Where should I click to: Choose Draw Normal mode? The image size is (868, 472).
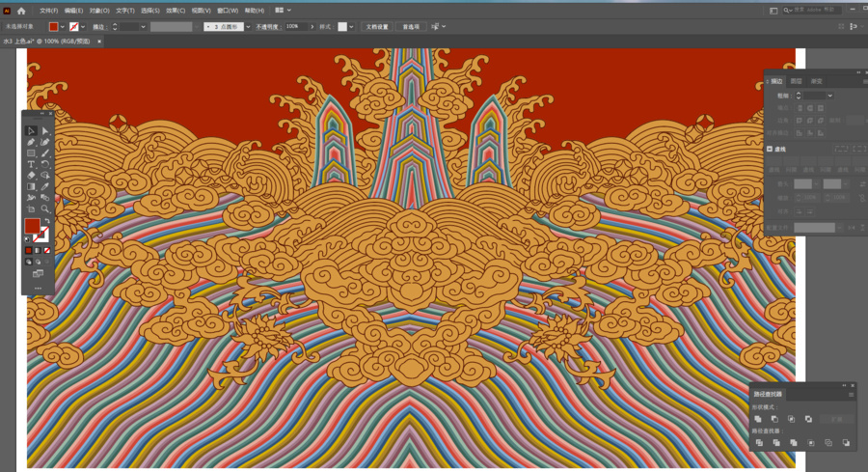[x=28, y=262]
